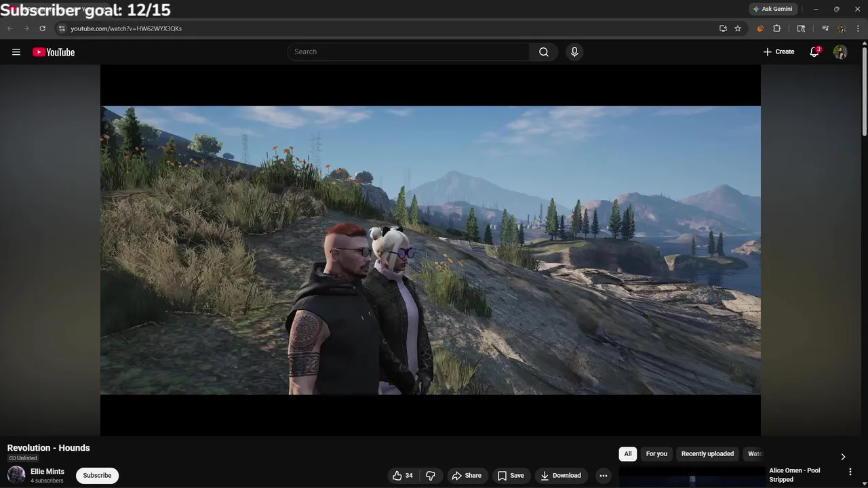Focus the YouTube search field
Image resolution: width=868 pixels, height=488 pixels.
(408, 52)
